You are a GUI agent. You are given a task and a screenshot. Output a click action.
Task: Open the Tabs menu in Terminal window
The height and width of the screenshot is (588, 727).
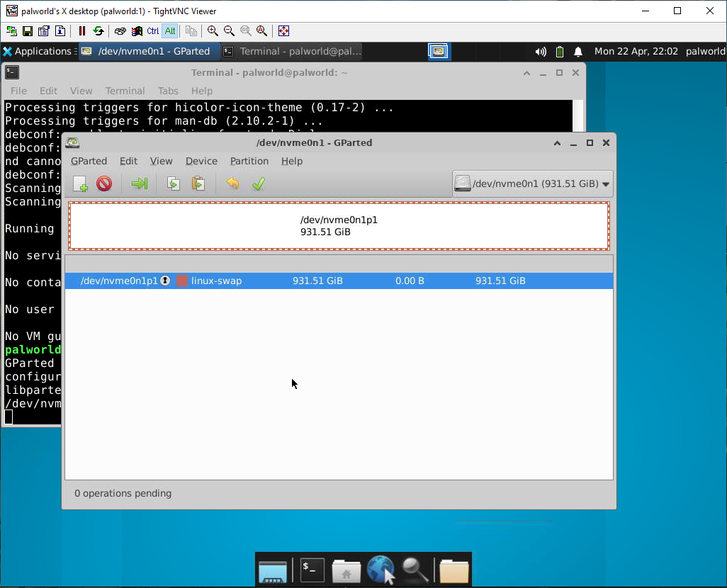pyautogui.click(x=168, y=91)
